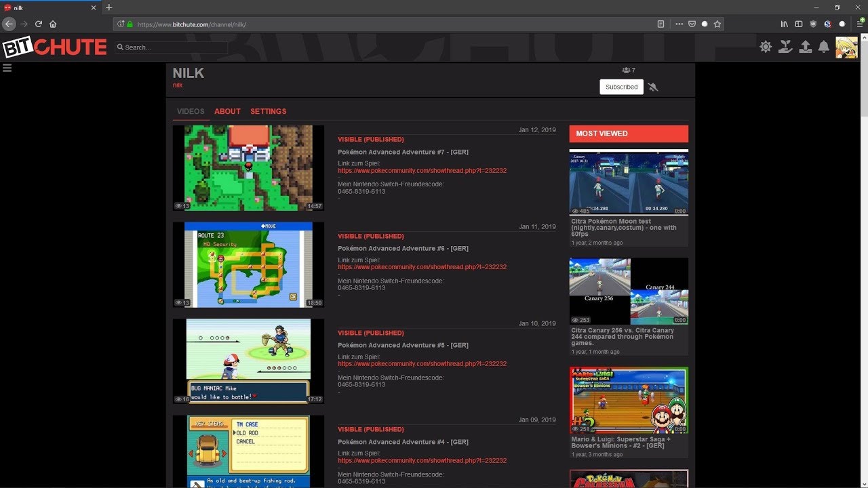Click Citra Pokémon Moon test title
This screenshot has height=488, width=868.
click(624, 228)
